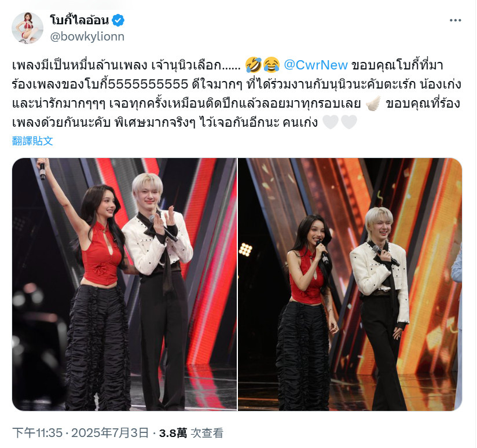
Task: Open the @CwrNew mention link
Action: [x=315, y=65]
